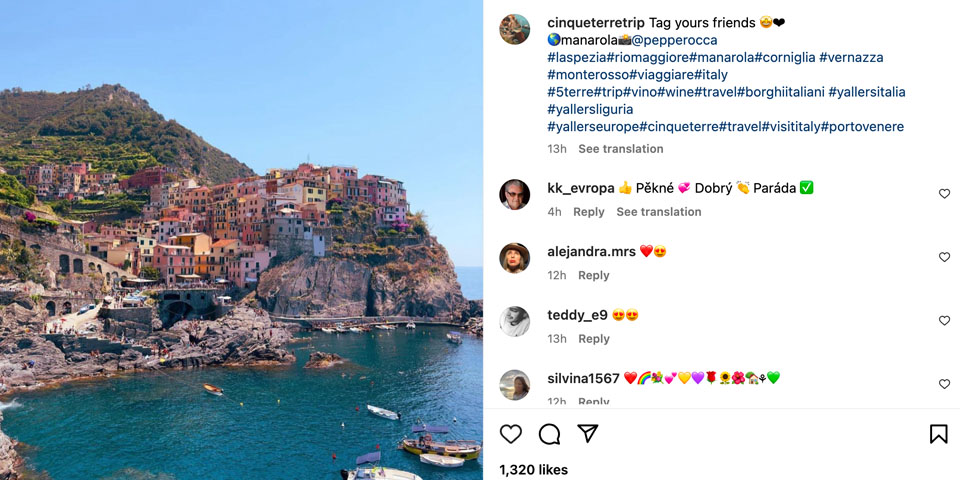Image resolution: width=960 pixels, height=480 pixels.
Task: Share the post via paper plane icon
Action: point(588,433)
